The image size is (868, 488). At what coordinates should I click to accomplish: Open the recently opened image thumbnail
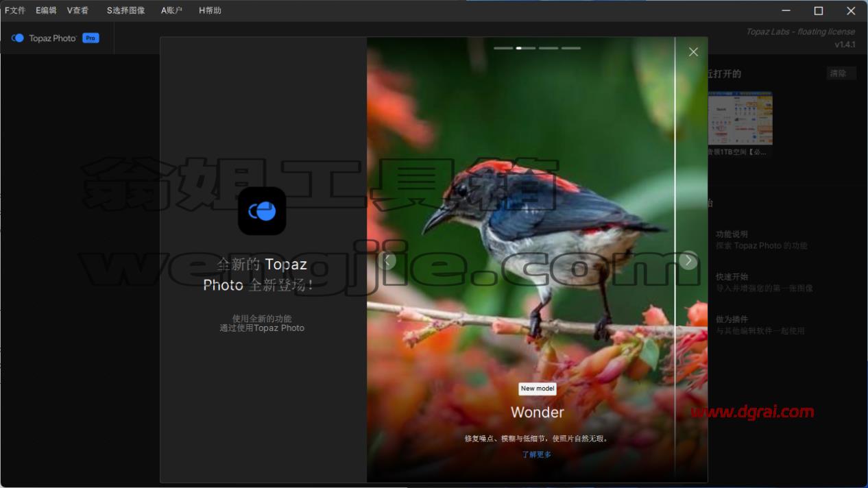coord(740,118)
